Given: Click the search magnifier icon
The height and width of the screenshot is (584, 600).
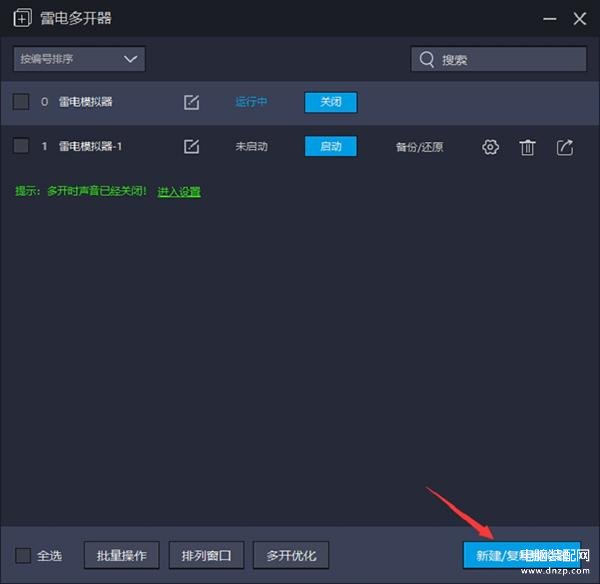Looking at the screenshot, I should point(427,59).
